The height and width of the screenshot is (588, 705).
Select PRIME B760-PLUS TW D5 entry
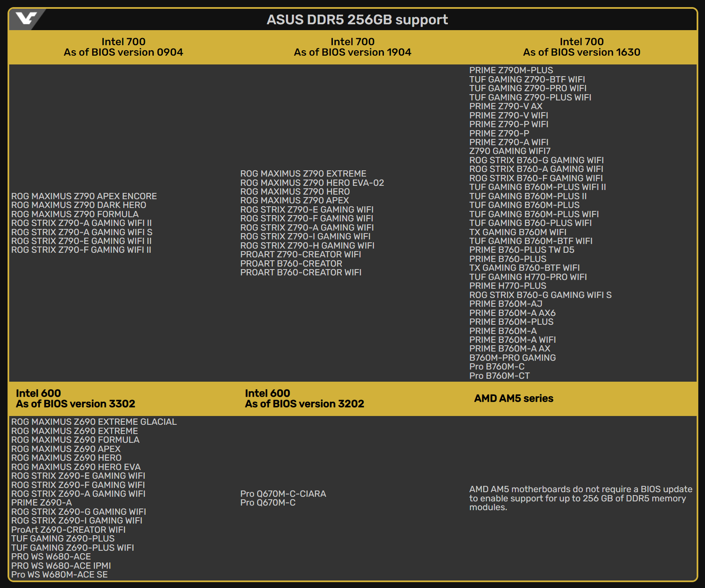click(x=522, y=250)
